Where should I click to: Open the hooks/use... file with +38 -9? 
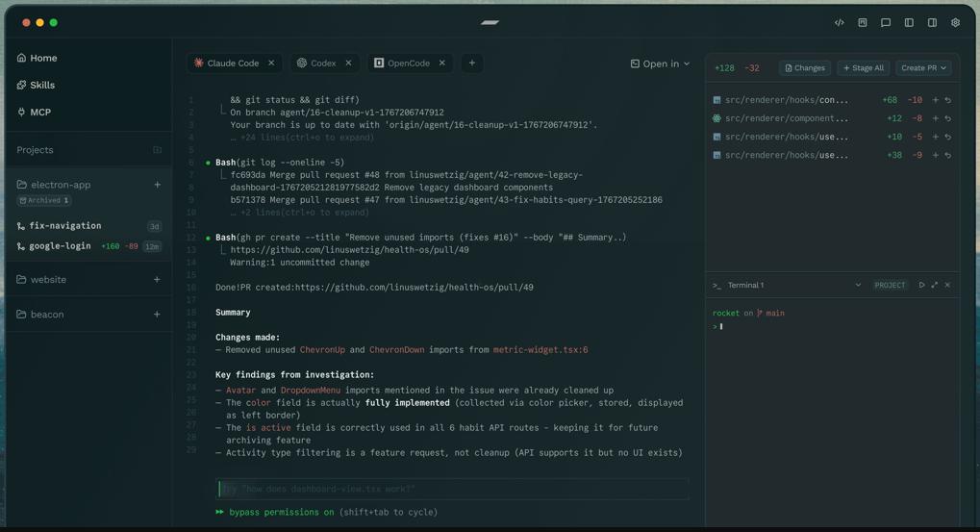[x=781, y=155]
